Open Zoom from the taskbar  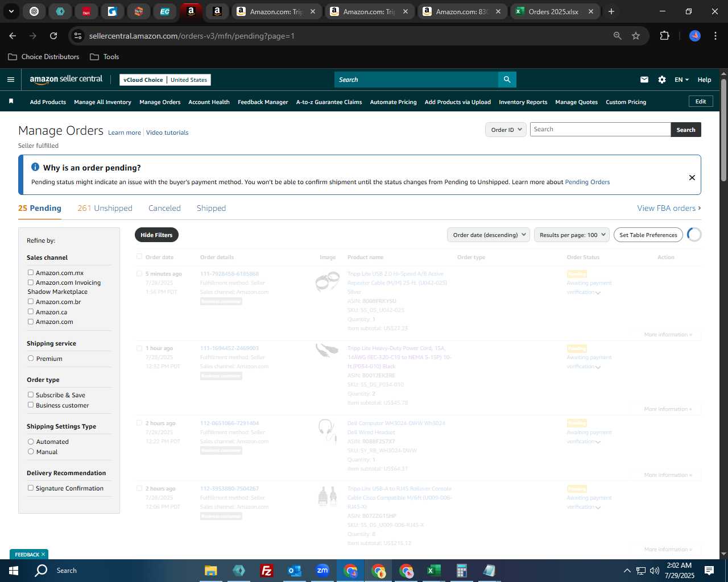pos(322,571)
